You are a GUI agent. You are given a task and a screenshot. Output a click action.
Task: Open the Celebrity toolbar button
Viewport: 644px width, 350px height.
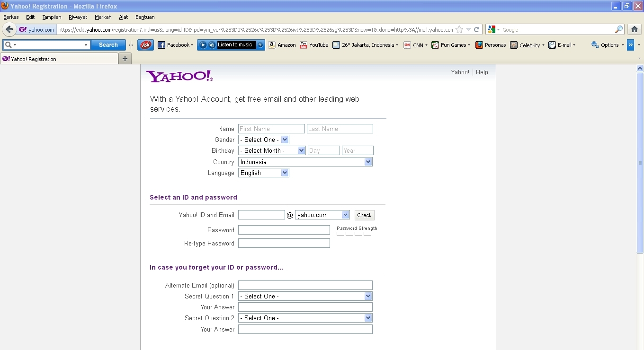pos(527,45)
